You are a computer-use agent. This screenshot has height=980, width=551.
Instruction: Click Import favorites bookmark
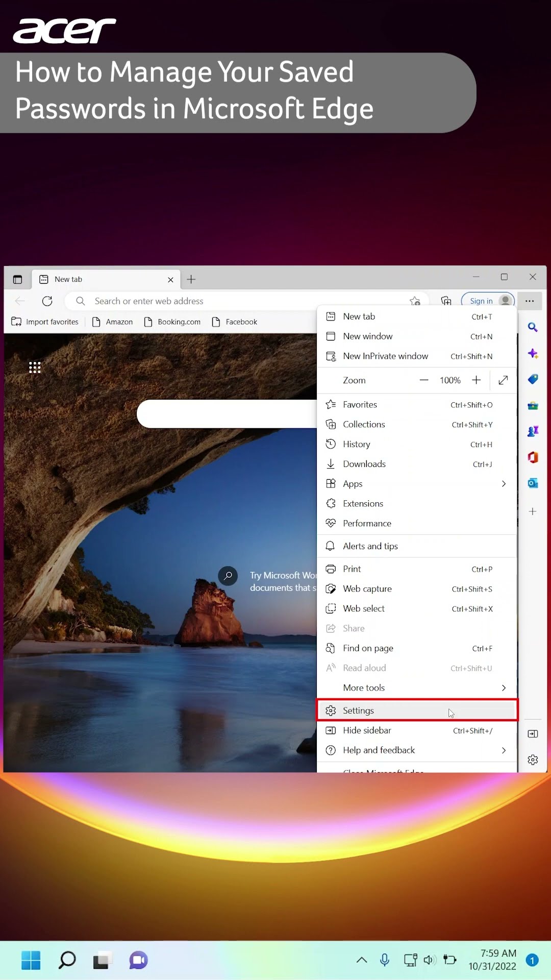click(x=45, y=322)
